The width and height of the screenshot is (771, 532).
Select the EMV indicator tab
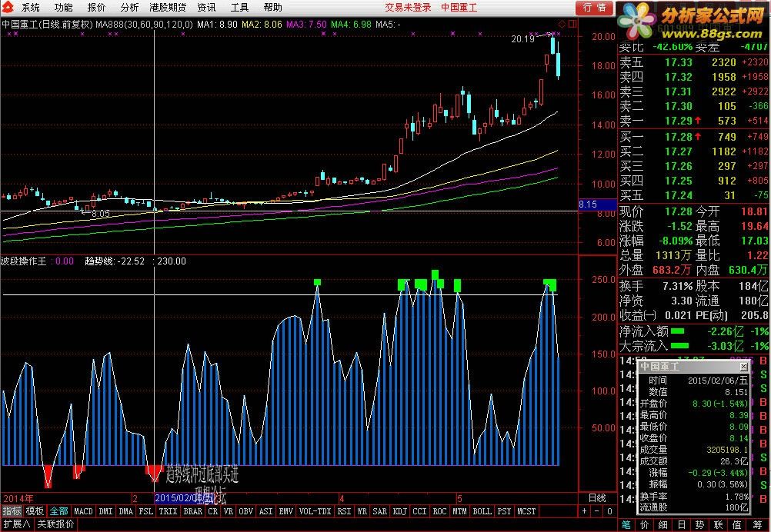tap(285, 511)
